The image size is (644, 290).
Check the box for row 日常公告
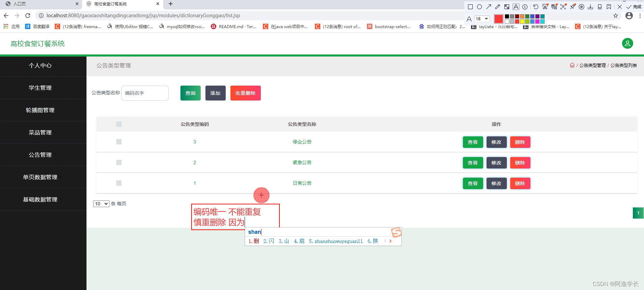(119, 183)
